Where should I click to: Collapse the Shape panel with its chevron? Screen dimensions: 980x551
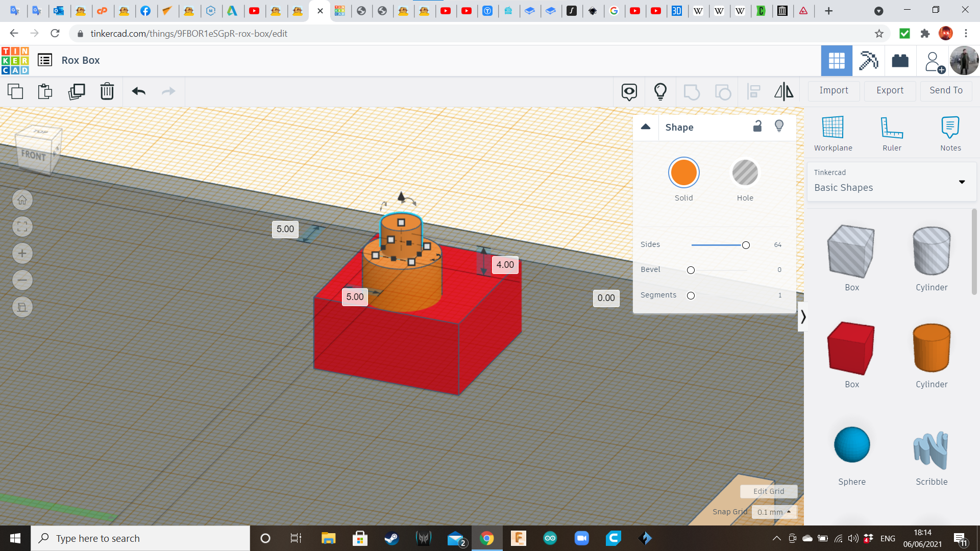tap(645, 127)
